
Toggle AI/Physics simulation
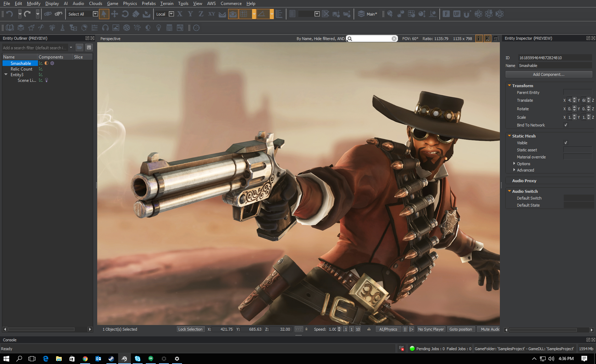coord(388,329)
